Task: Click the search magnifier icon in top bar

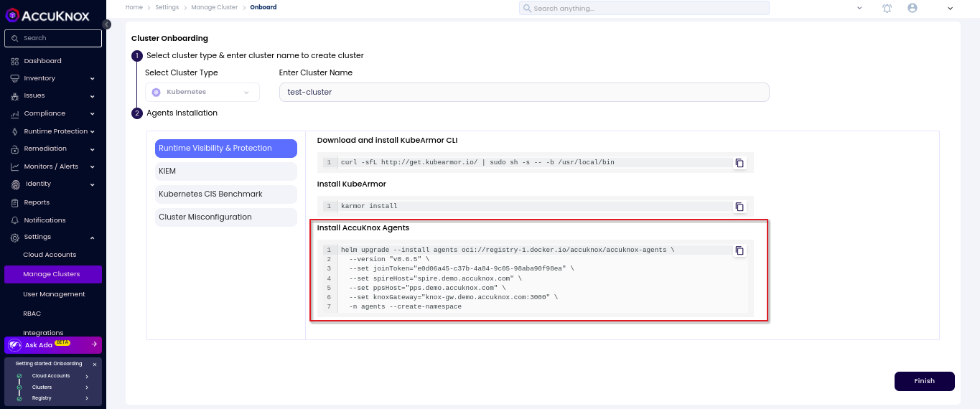Action: click(x=527, y=8)
